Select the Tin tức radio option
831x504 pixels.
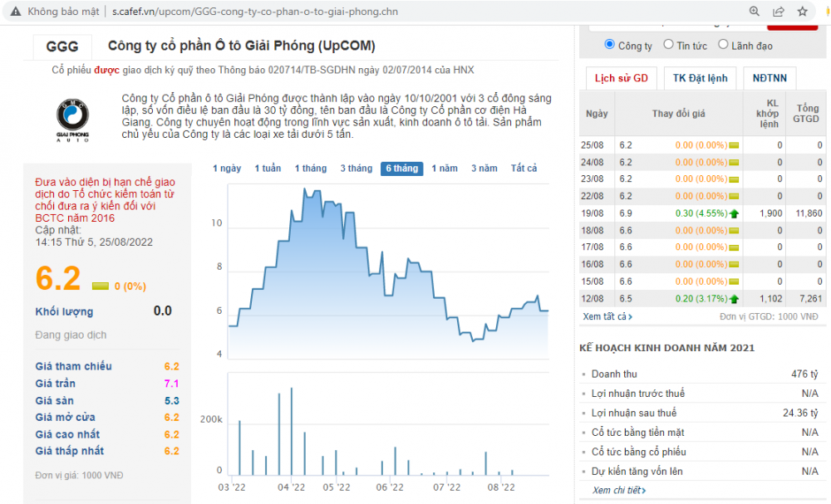pyautogui.click(x=668, y=45)
